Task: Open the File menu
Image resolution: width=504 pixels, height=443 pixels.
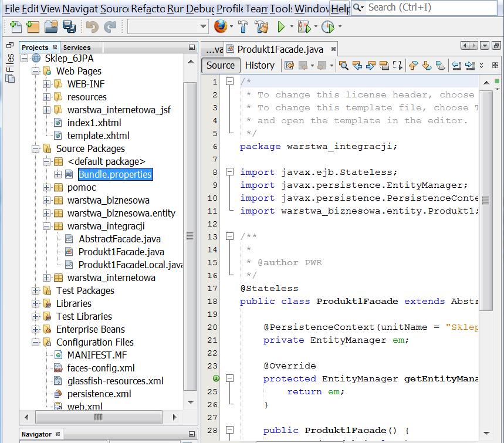Action: pyautogui.click(x=12, y=9)
